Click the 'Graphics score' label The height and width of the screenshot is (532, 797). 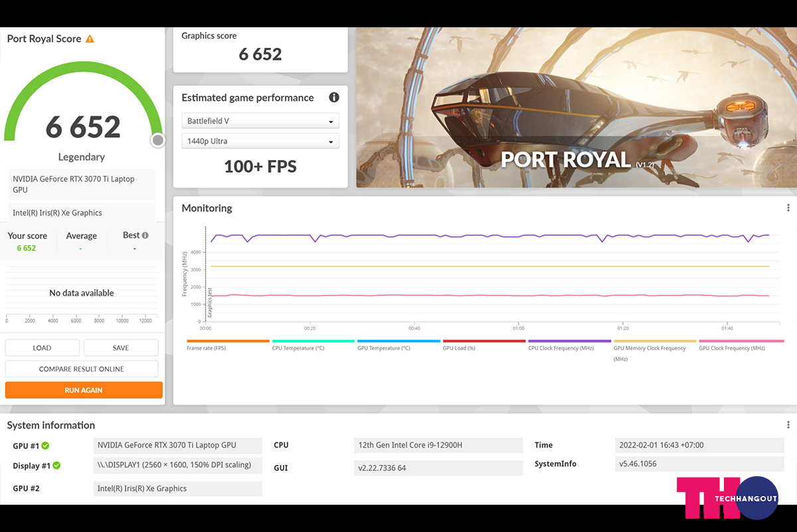pos(209,36)
